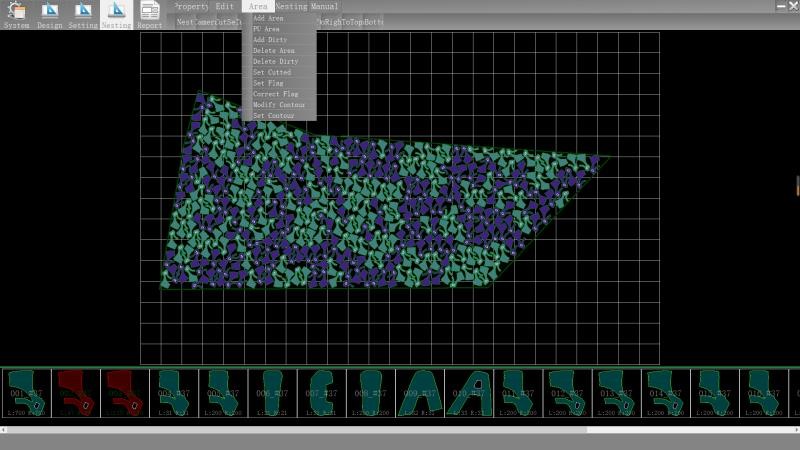Image resolution: width=800 pixels, height=450 pixels.
Task: Select part thumbnail 001_#37
Action: (x=27, y=393)
